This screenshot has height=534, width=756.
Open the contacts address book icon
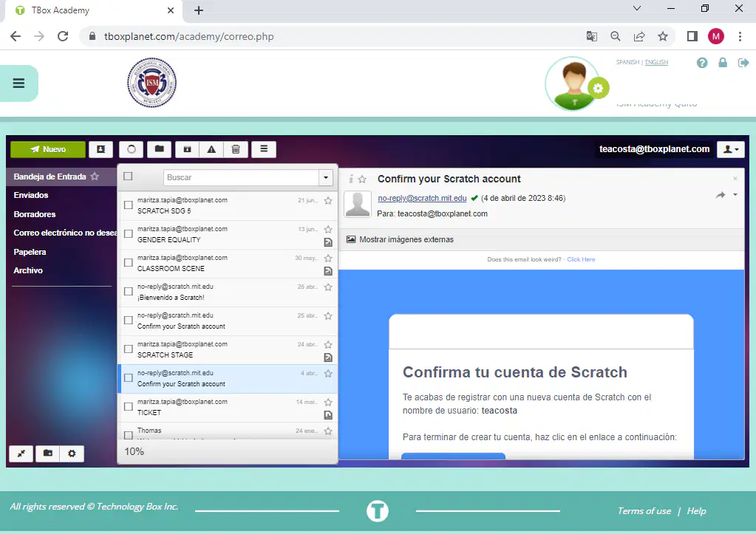(x=101, y=149)
